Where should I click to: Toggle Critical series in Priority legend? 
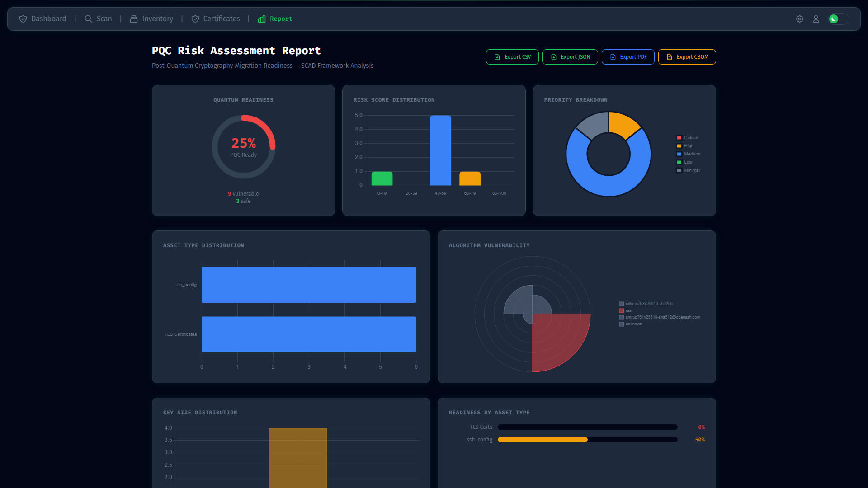(687, 138)
